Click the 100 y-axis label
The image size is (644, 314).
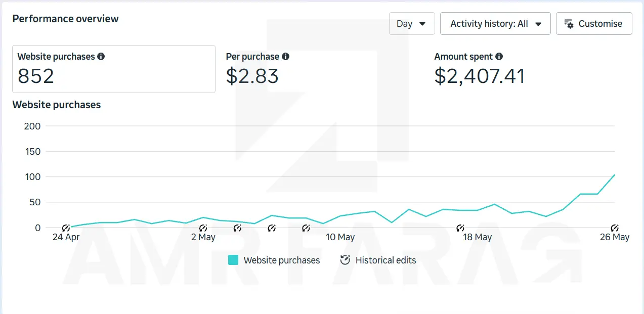(32, 177)
